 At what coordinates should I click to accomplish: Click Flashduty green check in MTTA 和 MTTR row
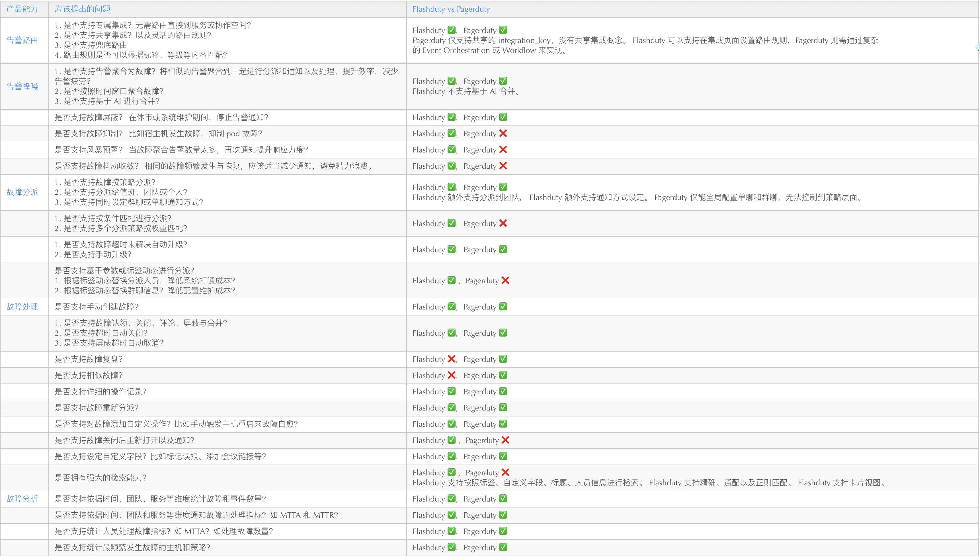pyautogui.click(x=452, y=515)
